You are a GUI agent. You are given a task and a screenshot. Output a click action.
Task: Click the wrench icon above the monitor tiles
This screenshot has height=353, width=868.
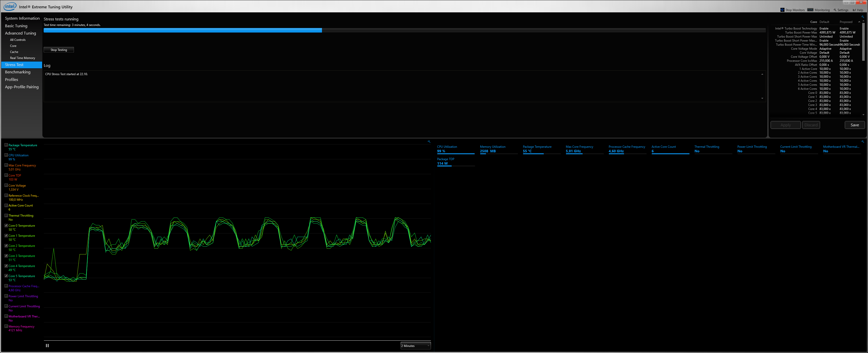click(x=863, y=141)
